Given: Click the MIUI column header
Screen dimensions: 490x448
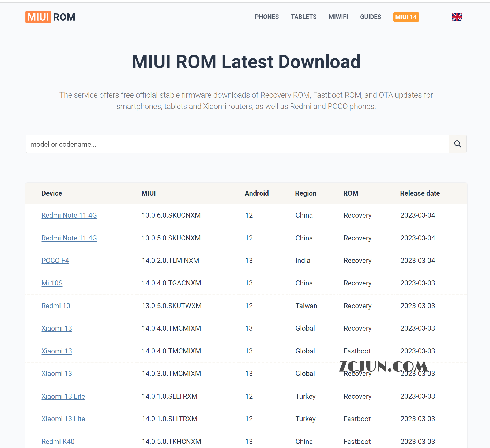Looking at the screenshot, I should 149,193.
